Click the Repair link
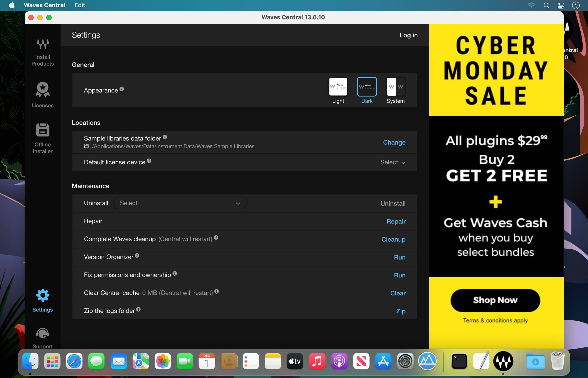Screen dimensions: 588x378 [x=396, y=221]
